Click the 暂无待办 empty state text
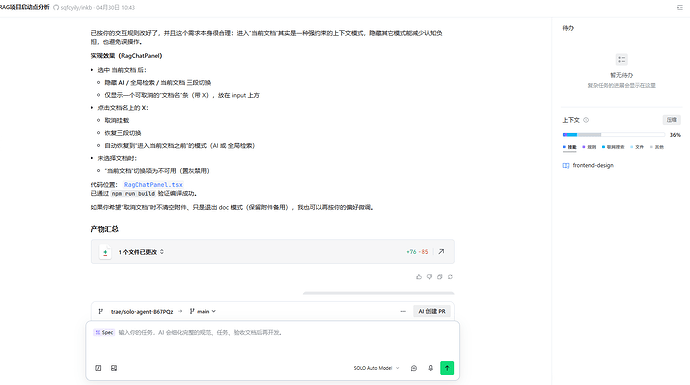 point(621,75)
